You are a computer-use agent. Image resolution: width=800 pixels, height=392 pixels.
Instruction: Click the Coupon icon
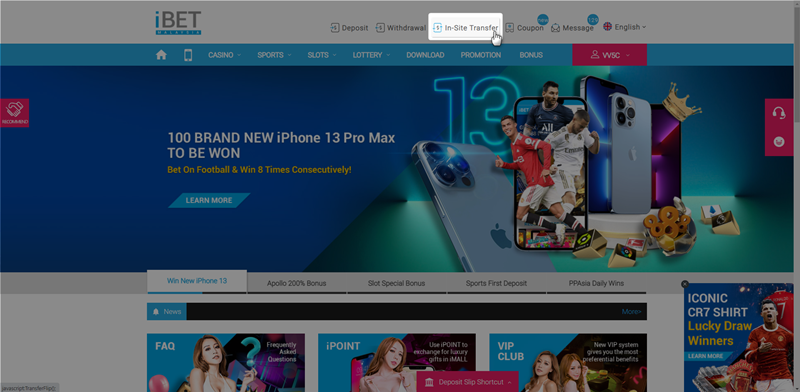coord(509,28)
